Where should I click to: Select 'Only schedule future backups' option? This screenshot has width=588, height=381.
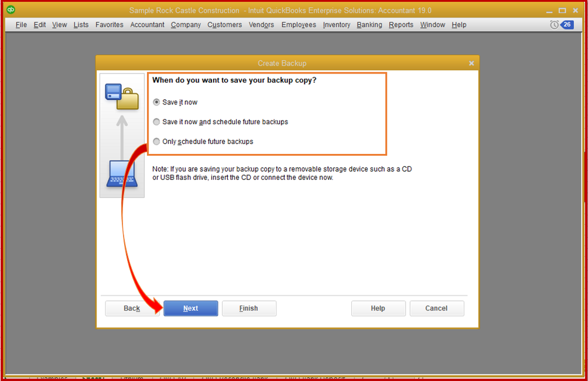point(157,142)
